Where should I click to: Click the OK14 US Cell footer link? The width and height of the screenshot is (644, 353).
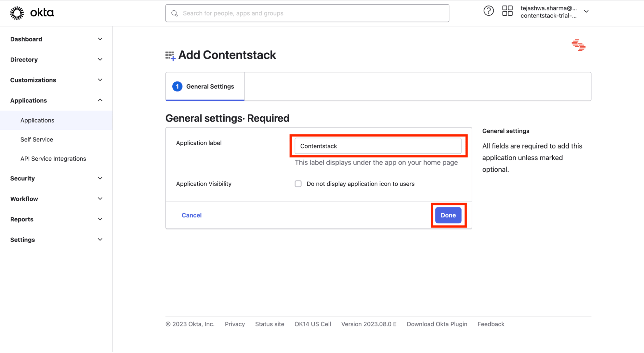click(x=313, y=324)
